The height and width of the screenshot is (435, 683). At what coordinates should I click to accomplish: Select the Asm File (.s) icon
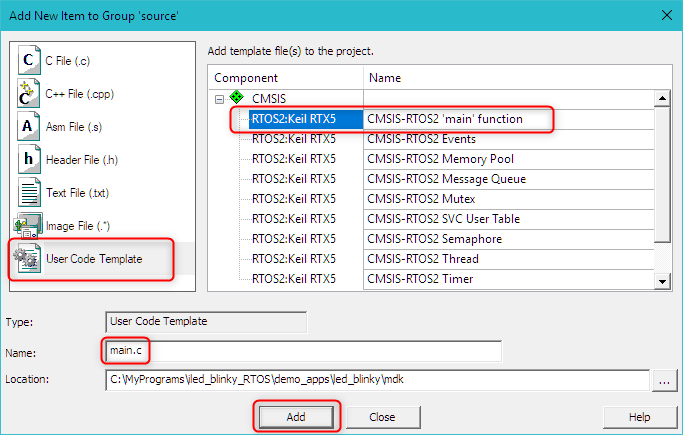click(29, 126)
